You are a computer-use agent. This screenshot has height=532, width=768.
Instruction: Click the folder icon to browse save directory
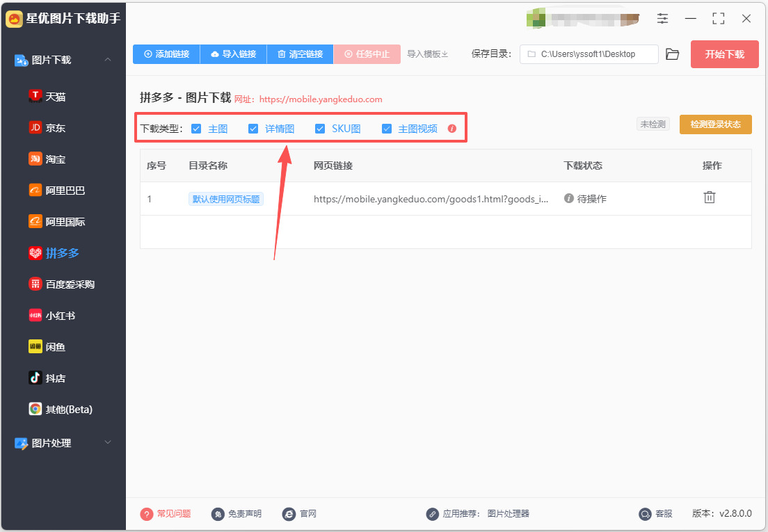(673, 54)
